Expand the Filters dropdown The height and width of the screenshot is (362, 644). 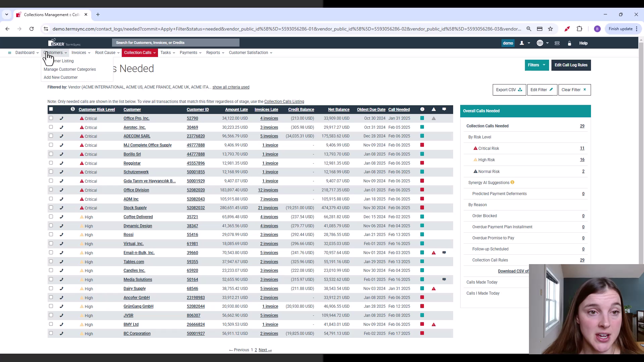tap(537, 65)
